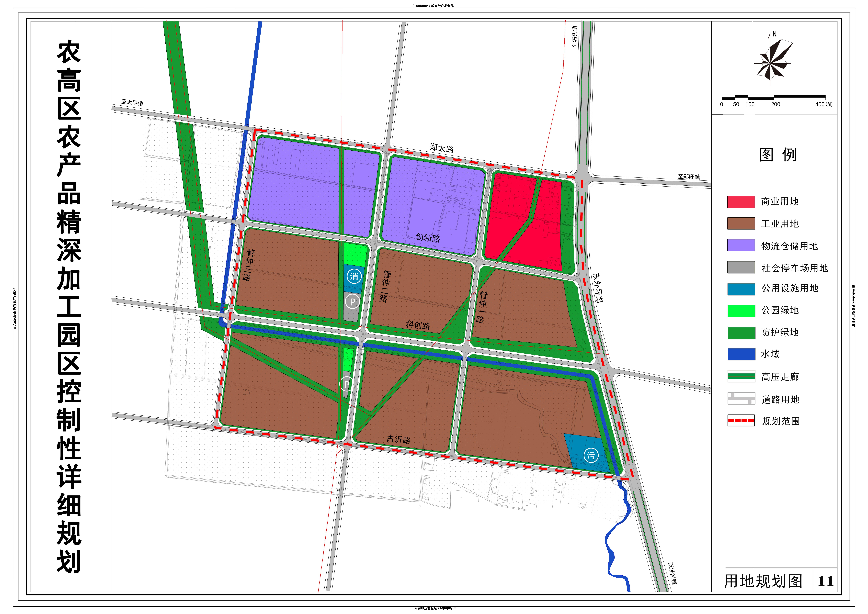Image resolution: width=868 pixels, height=614 pixels.
Task: Click the 郑太路 road label
Action: pyautogui.click(x=442, y=148)
